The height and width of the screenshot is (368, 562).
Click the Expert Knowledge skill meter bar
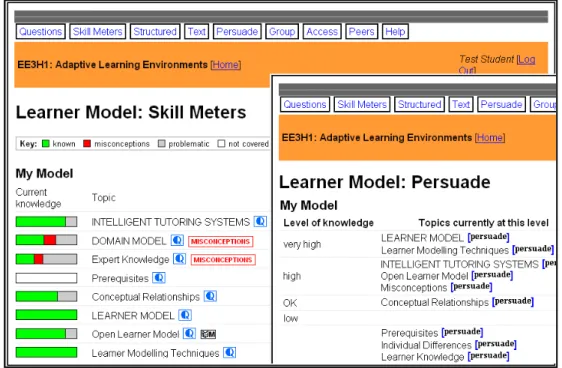coord(46,259)
